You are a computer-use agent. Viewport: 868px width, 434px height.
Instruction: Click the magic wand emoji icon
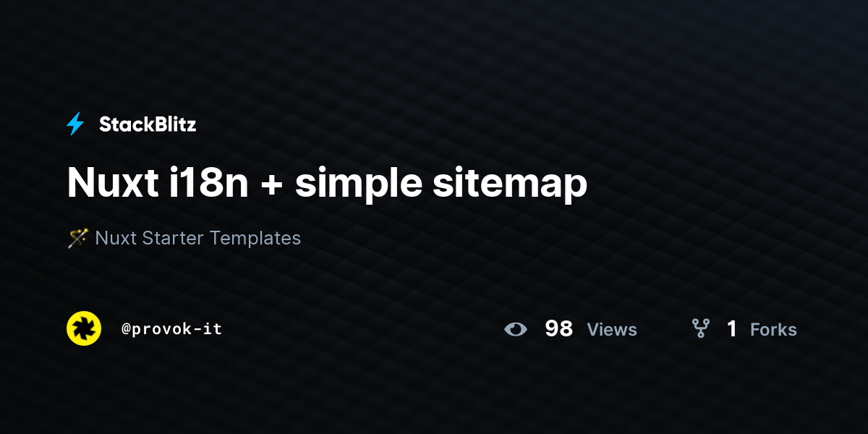[77, 237]
